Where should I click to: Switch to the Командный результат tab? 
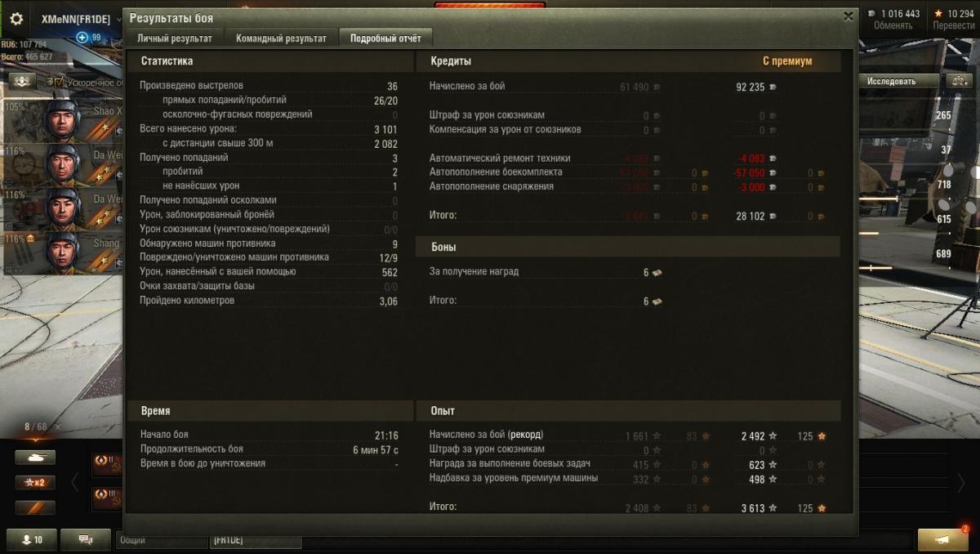[281, 38]
